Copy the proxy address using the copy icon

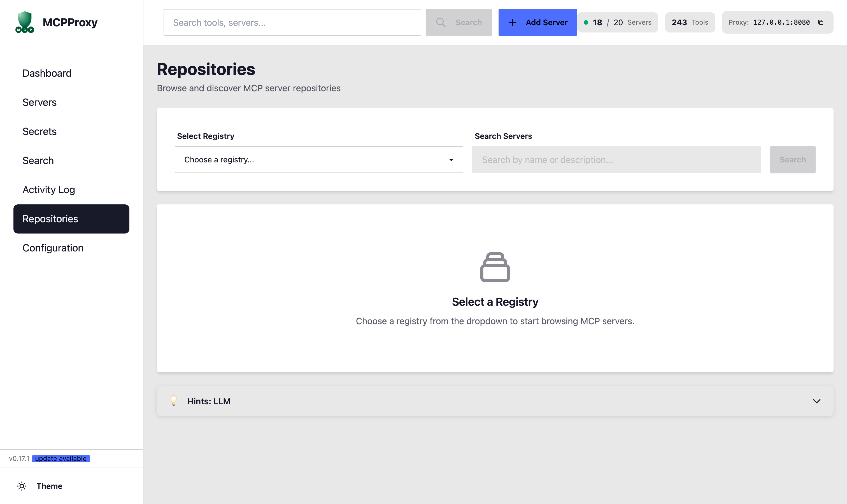click(x=821, y=22)
